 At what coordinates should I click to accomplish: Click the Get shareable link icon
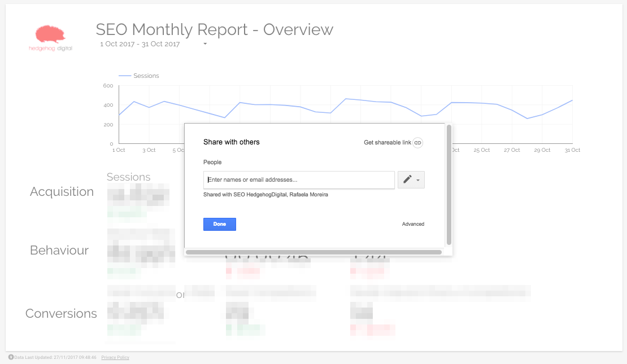(417, 142)
